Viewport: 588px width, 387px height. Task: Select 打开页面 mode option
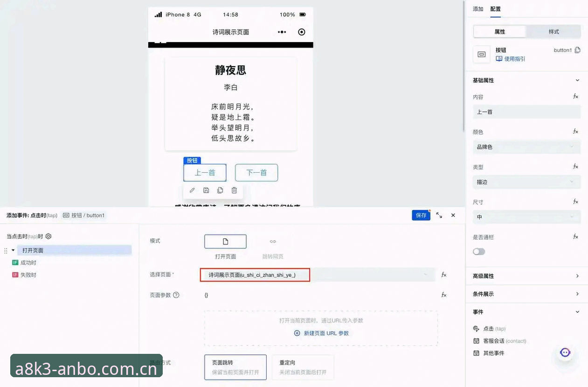click(225, 241)
